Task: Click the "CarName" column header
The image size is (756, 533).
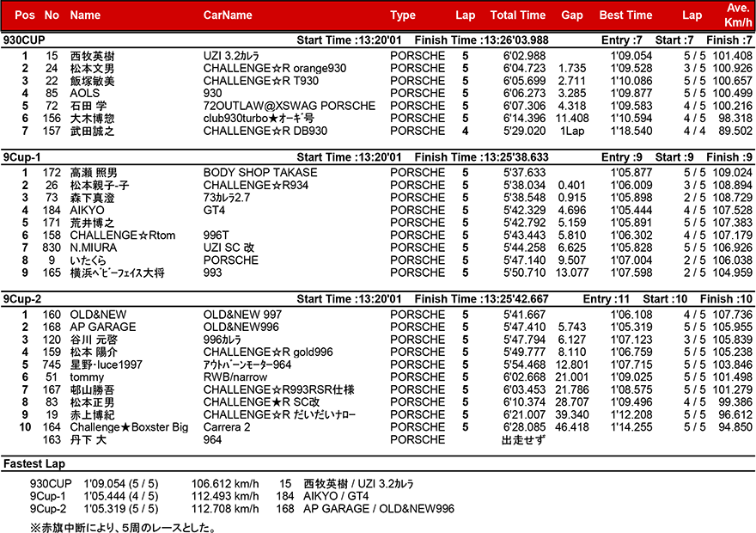Action: pos(228,15)
